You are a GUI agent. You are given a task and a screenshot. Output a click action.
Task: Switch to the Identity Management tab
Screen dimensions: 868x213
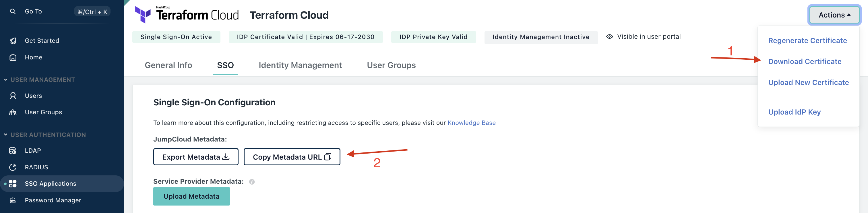point(300,65)
